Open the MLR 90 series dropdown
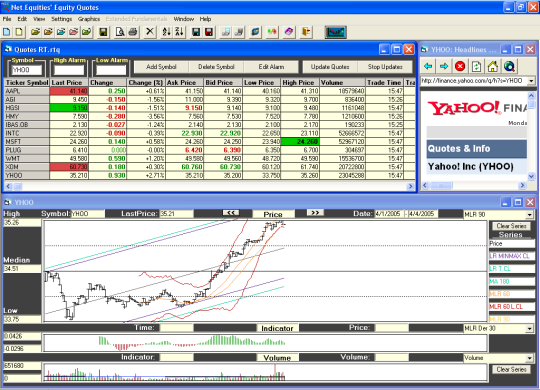This screenshot has height=390, width=540. click(529, 215)
